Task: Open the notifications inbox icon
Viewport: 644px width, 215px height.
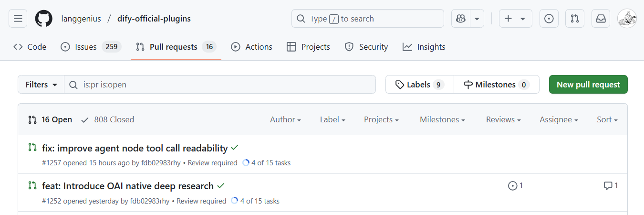Action: 601,19
